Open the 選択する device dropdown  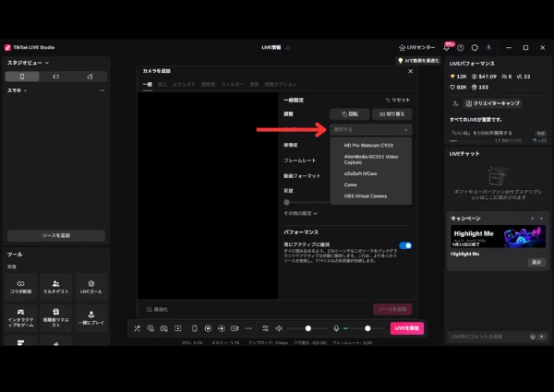click(x=370, y=130)
